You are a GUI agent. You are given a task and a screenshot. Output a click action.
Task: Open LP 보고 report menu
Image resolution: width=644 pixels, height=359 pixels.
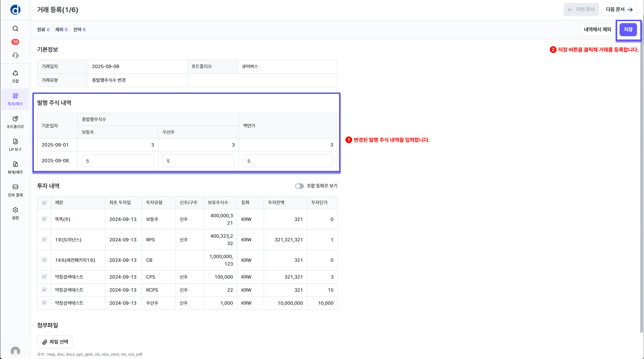(x=15, y=145)
